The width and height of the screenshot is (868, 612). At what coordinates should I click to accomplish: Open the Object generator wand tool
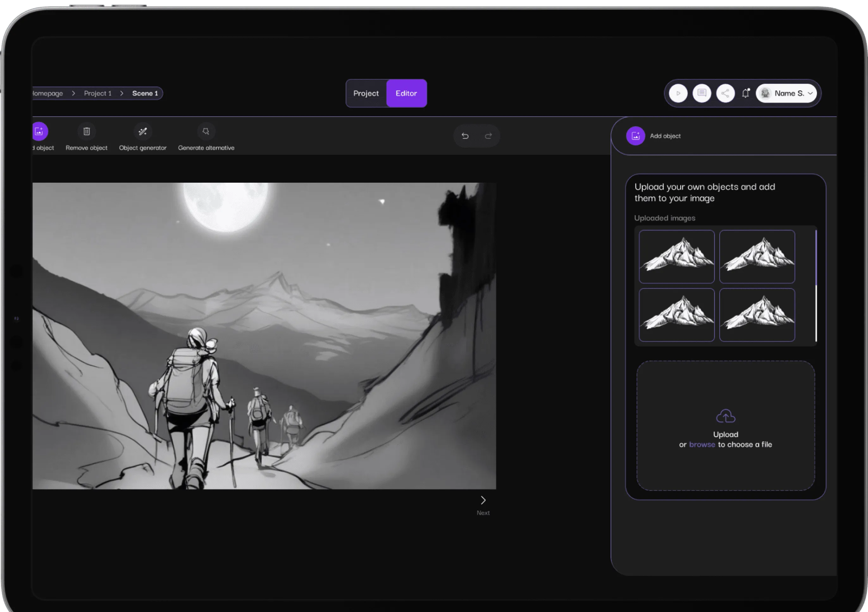coord(143,132)
